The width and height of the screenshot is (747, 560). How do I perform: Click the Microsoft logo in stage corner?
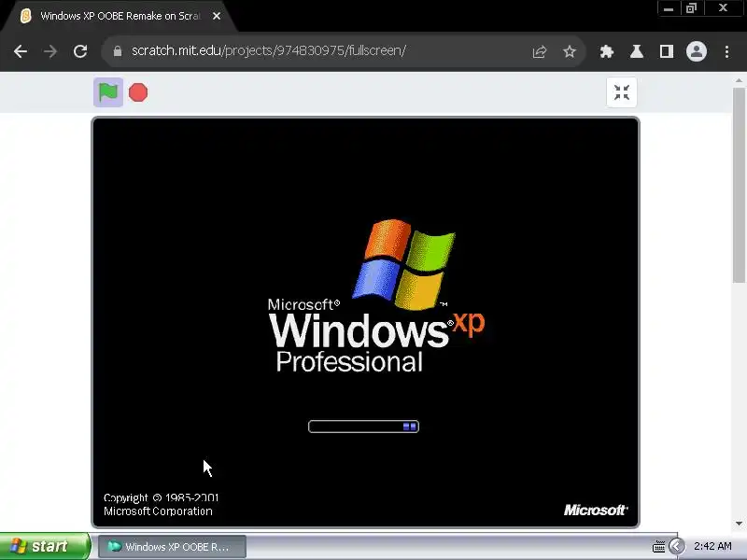pyautogui.click(x=596, y=510)
